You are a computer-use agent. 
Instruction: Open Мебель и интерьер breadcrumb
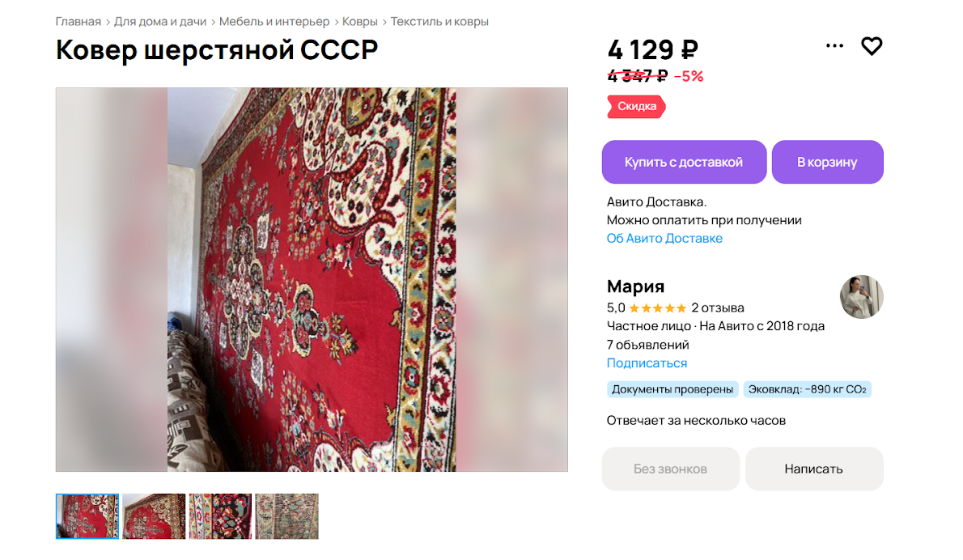coord(274,22)
